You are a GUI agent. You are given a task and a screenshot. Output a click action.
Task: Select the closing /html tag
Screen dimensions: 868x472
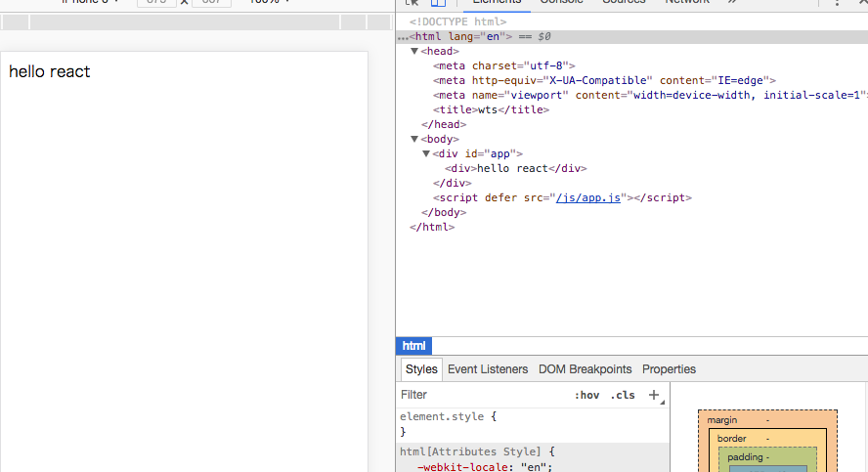pyautogui.click(x=432, y=227)
